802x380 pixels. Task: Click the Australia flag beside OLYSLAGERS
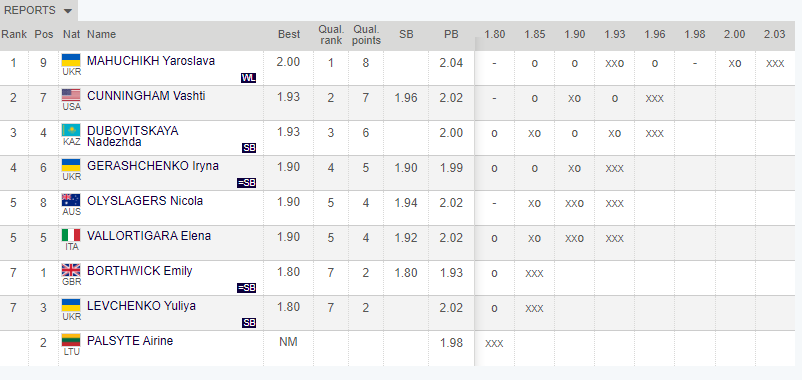[x=71, y=200]
